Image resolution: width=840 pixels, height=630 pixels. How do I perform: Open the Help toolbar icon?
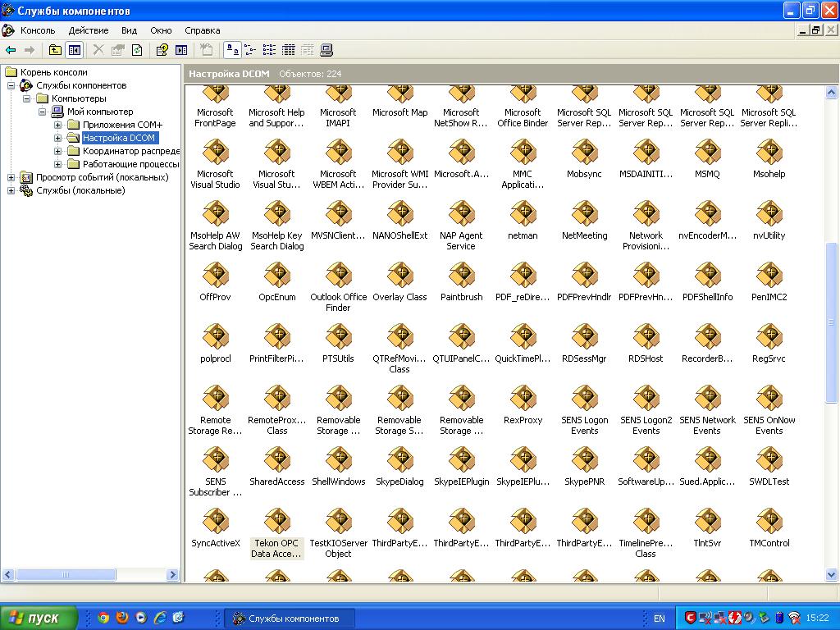pyautogui.click(x=162, y=50)
